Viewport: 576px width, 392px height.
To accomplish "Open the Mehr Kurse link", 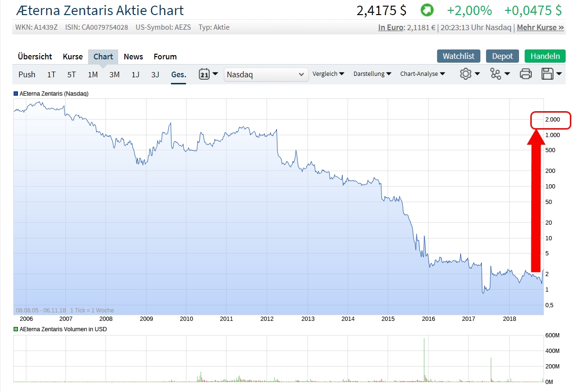I will point(540,27).
